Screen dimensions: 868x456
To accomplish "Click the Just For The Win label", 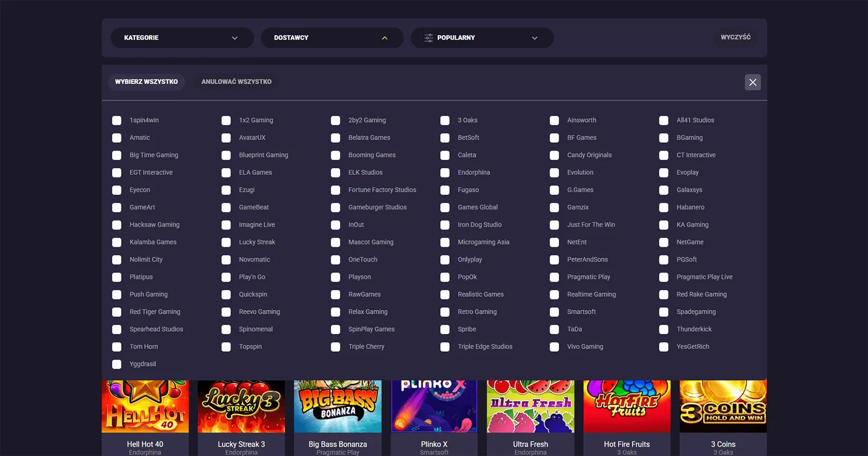I will 591,225.
